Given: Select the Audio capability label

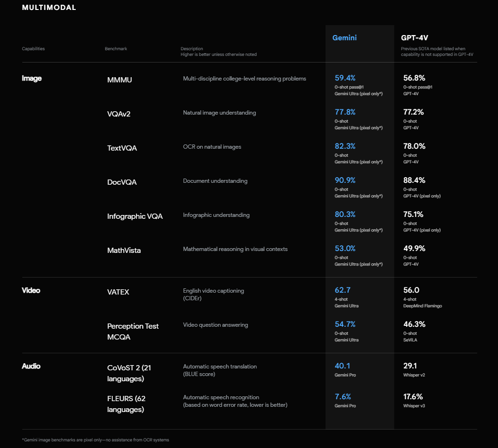Looking at the screenshot, I should [x=31, y=366].
